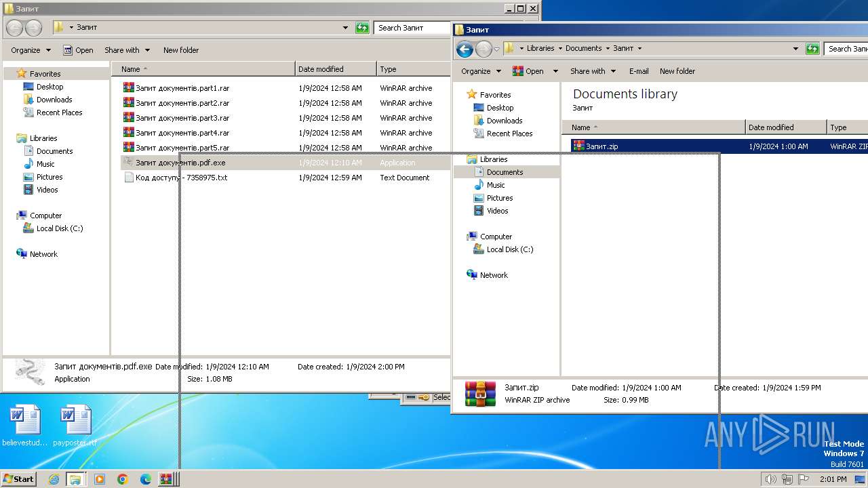868x488 pixels.
Task: Open recent pages dropdown in right window
Action: [x=496, y=49]
